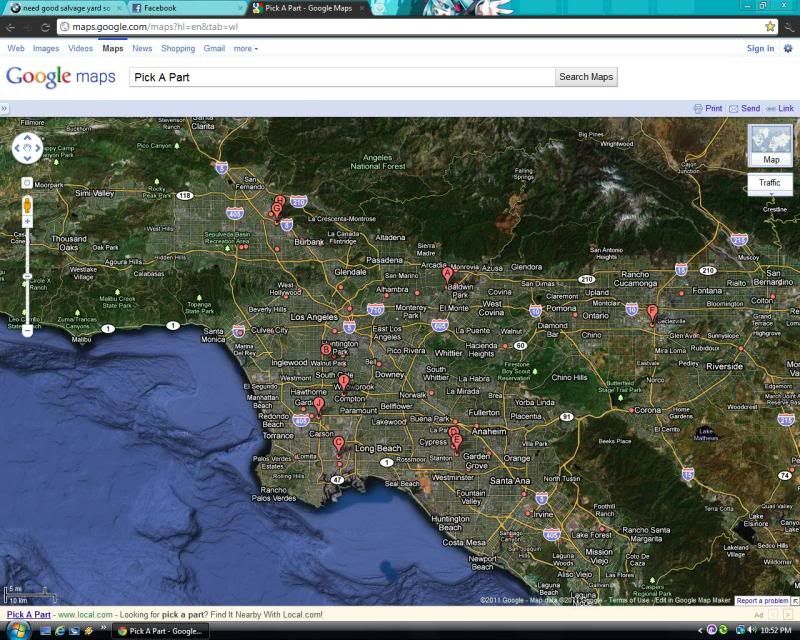Open the volume control in system tray
Viewport: 800px width, 640px height.
[x=752, y=630]
